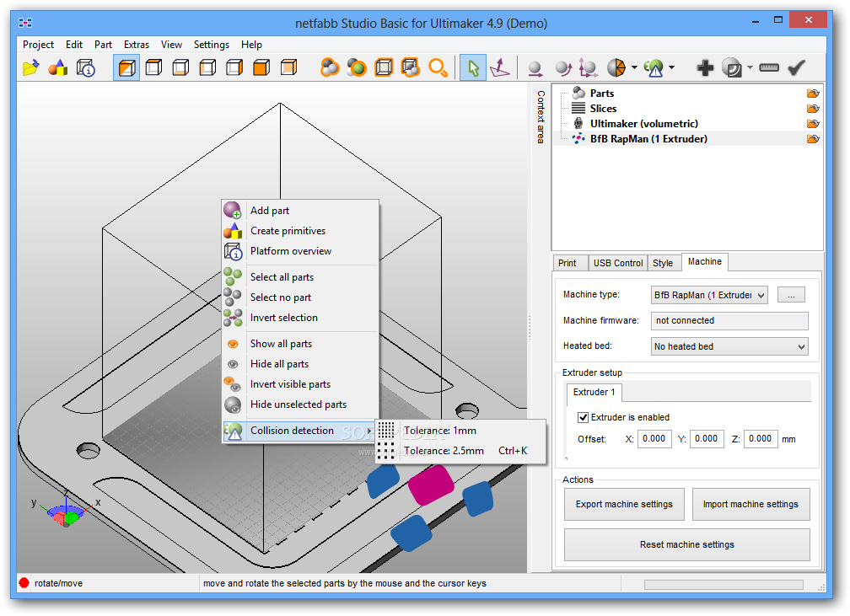Select the Extruder 1 tab
Image resolution: width=850 pixels, height=616 pixels.
[594, 392]
